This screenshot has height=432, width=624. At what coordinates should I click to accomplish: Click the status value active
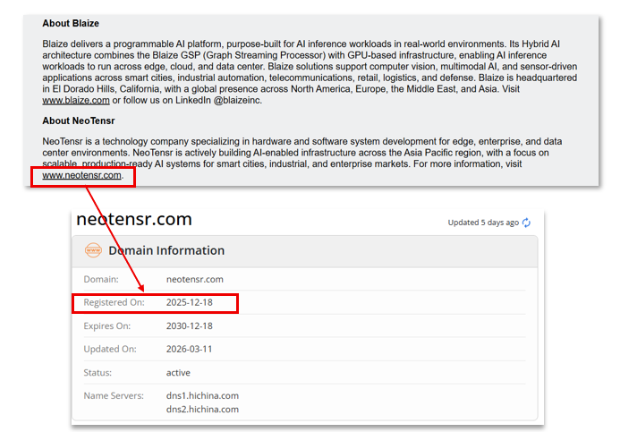tap(178, 373)
